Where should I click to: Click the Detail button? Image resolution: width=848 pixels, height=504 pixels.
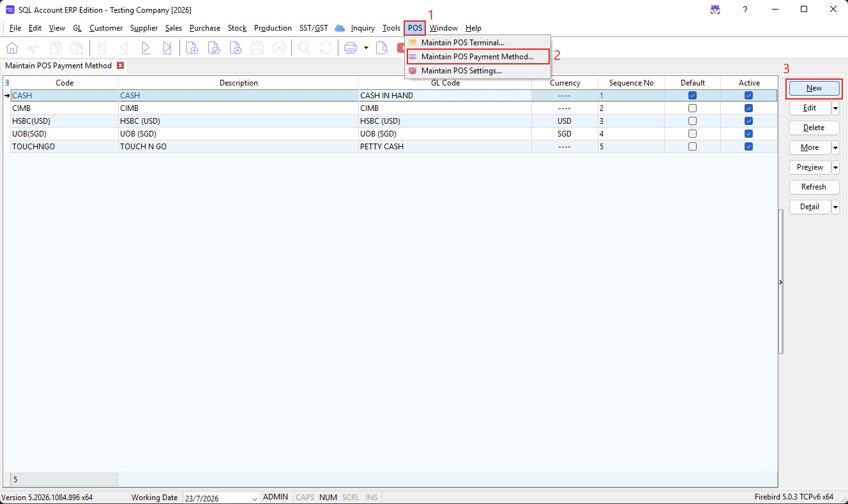coord(810,207)
